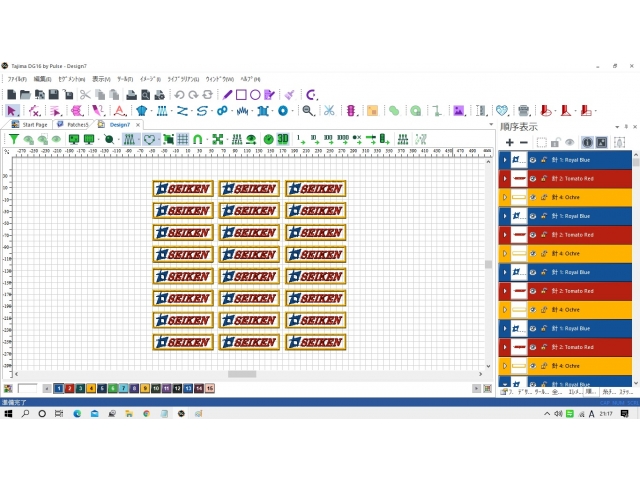Viewport: 640px width, 480px height.
Task: Click the green funnel filter icon
Action: [x=14, y=139]
